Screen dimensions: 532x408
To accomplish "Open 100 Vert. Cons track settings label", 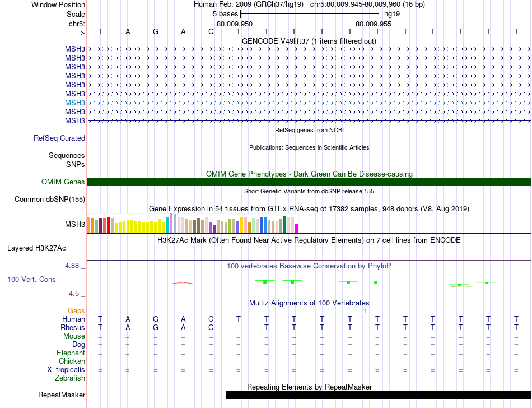I will click(31, 279).
